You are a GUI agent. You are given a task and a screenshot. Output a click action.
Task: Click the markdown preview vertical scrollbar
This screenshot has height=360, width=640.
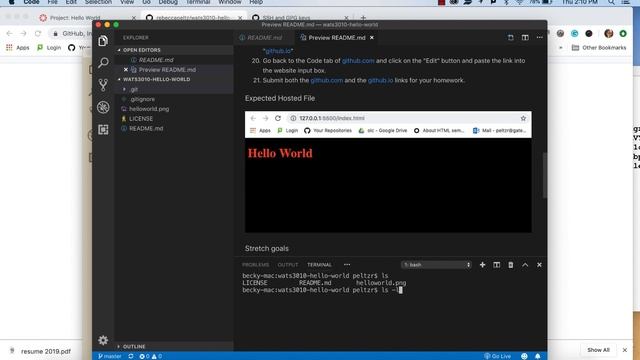click(x=544, y=176)
